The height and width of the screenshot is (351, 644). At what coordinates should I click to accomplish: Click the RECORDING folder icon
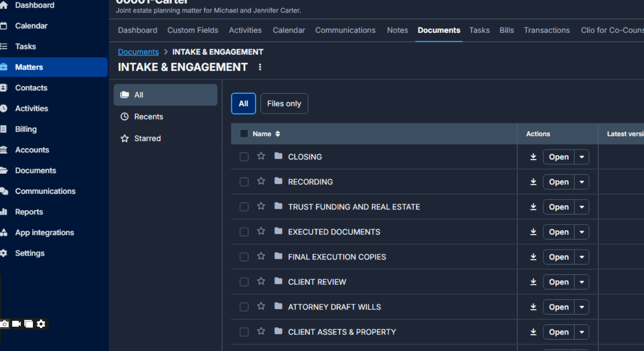point(279,181)
